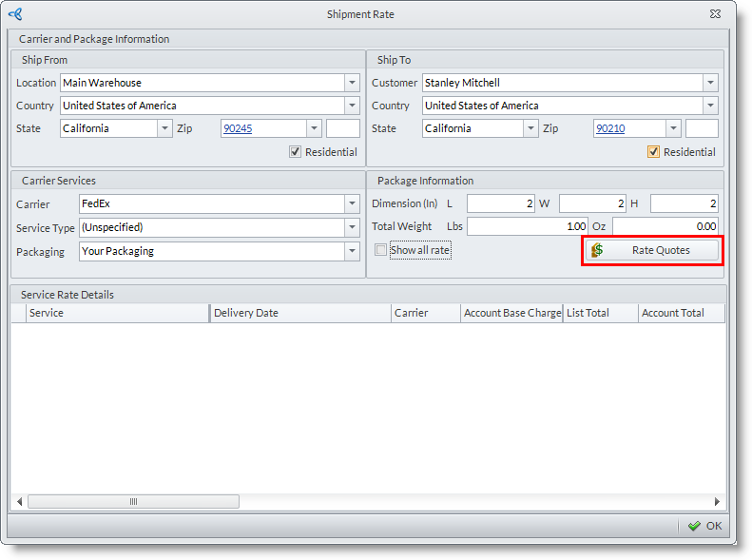Click the Ship To zip link 90210
The height and width of the screenshot is (560, 752).
(x=610, y=128)
